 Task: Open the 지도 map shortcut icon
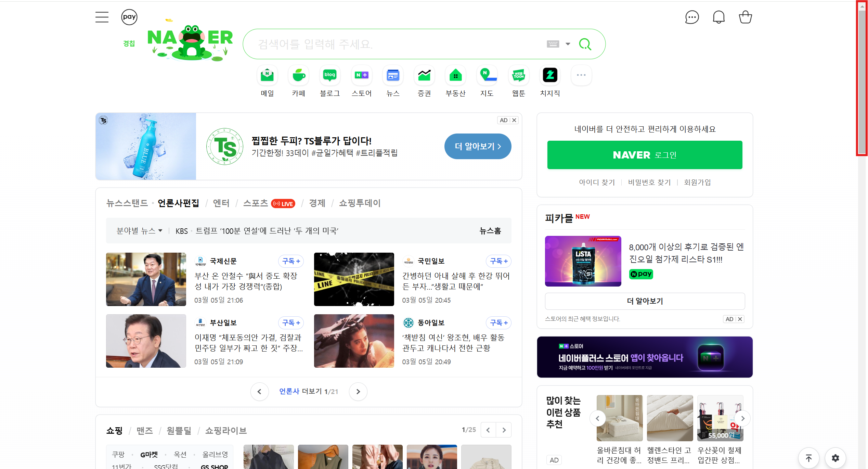pos(487,75)
